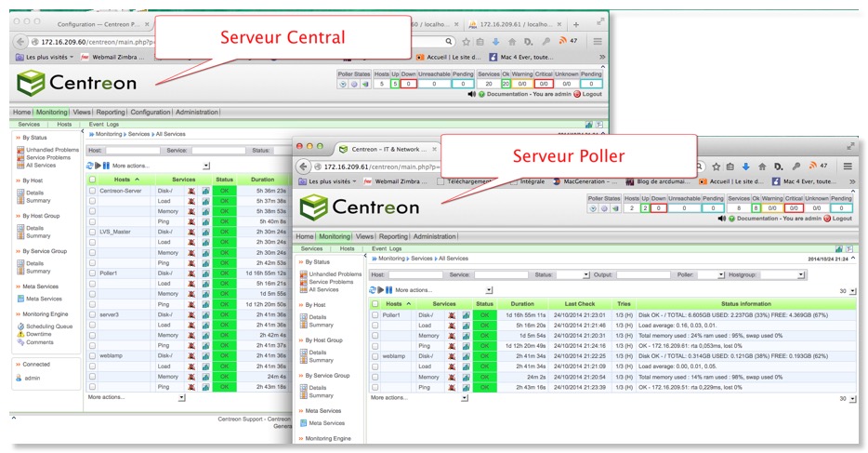Click sound speaker icon in Poller window header

[721, 219]
